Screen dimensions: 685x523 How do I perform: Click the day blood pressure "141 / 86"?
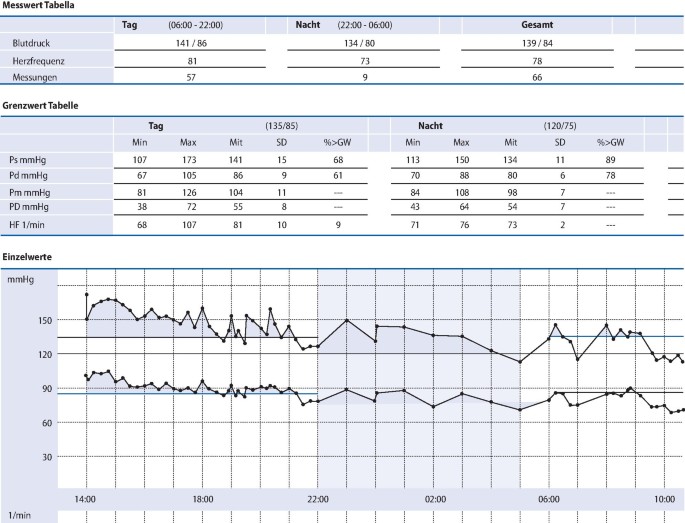pyautogui.click(x=191, y=43)
